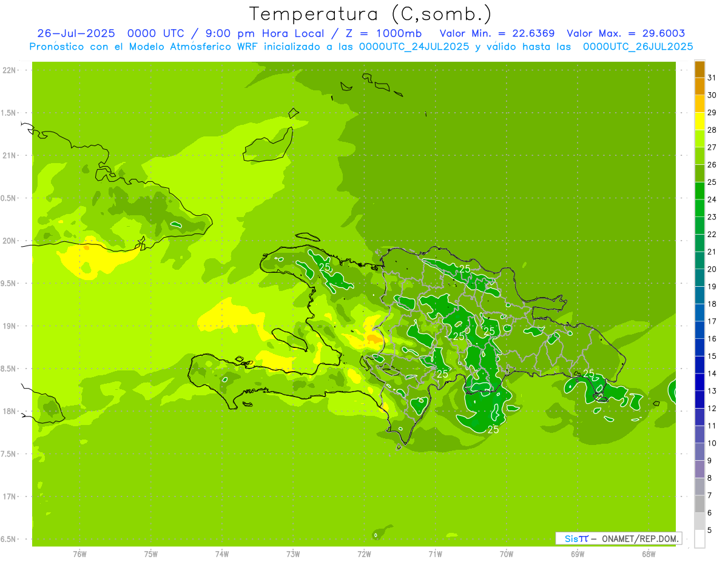
Task: Click the "0000UTC_26JUL2025" valid-until timestamp
Action: (638, 47)
